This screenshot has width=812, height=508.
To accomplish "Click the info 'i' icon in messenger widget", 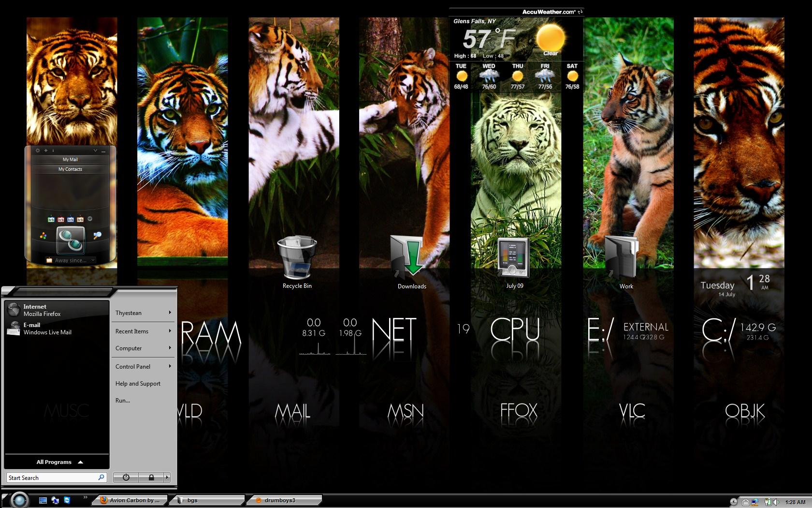I will click(x=53, y=150).
